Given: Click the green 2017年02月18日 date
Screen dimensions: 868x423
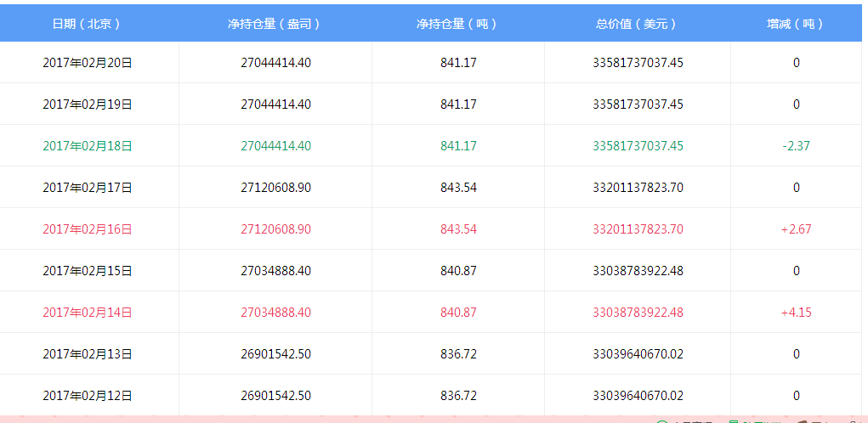Looking at the screenshot, I should point(88,146).
